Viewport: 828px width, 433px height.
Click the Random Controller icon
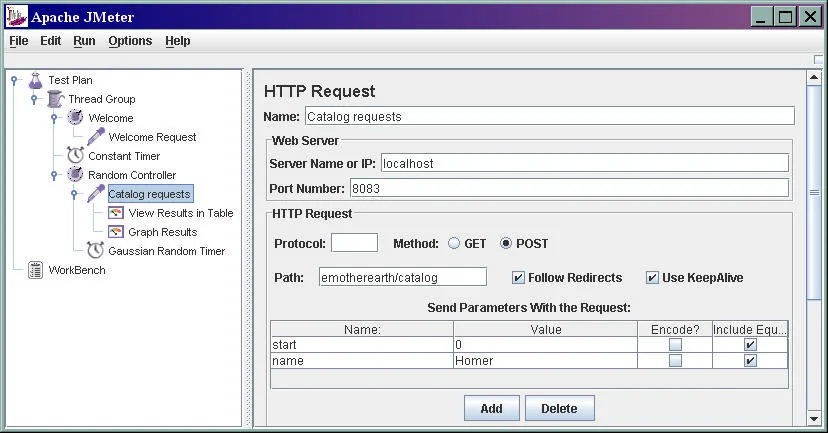pos(76,174)
